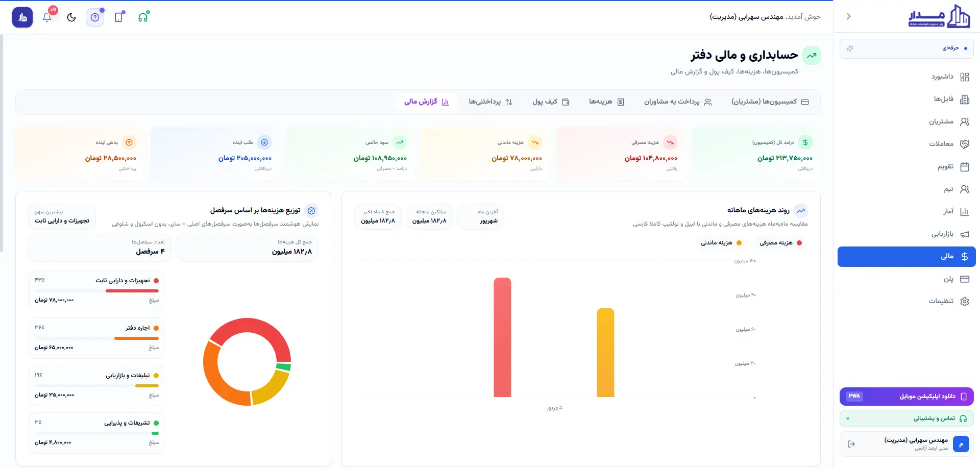Select the گزارش مالی tab

click(x=427, y=102)
